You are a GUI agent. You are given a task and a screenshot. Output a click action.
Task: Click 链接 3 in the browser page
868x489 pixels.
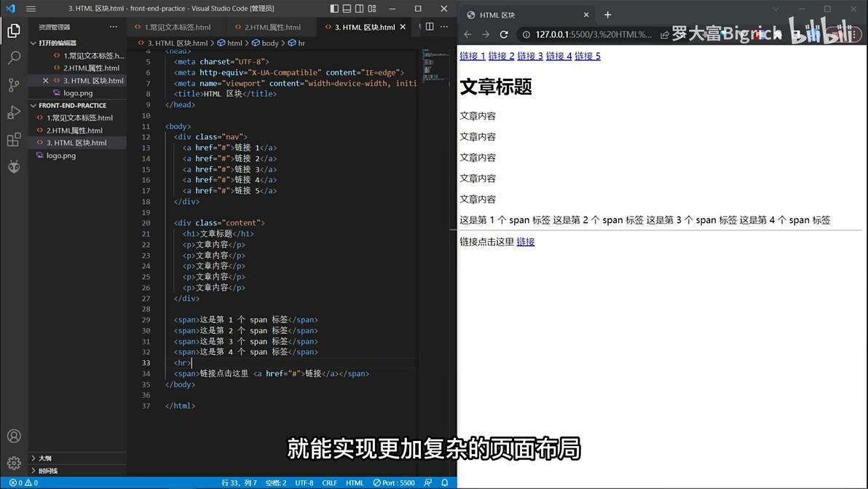tap(530, 56)
